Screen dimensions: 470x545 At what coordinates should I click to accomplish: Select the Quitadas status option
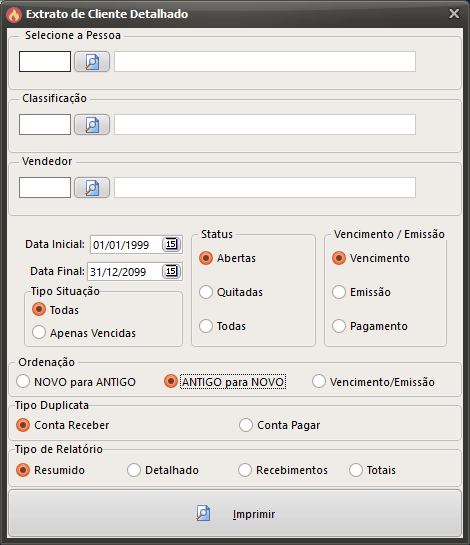coord(231,292)
